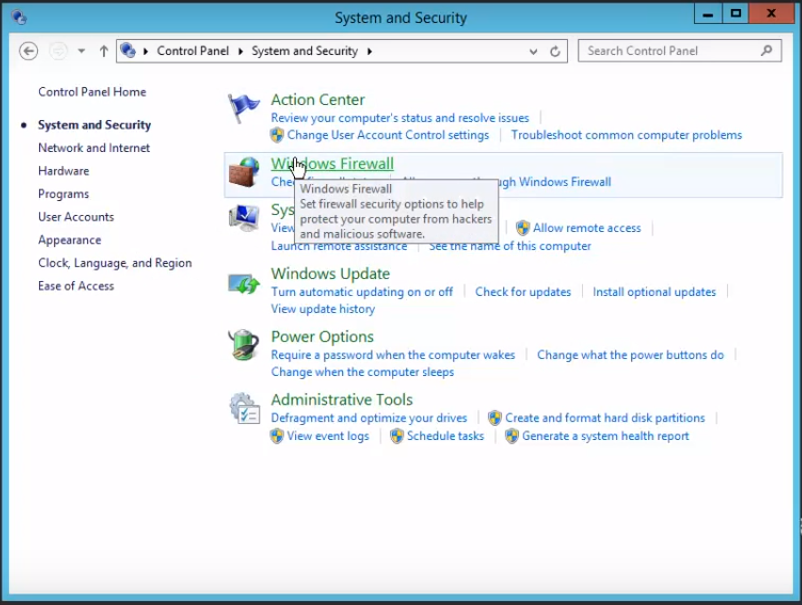Click System and Security breadcrumb segment

coord(304,51)
